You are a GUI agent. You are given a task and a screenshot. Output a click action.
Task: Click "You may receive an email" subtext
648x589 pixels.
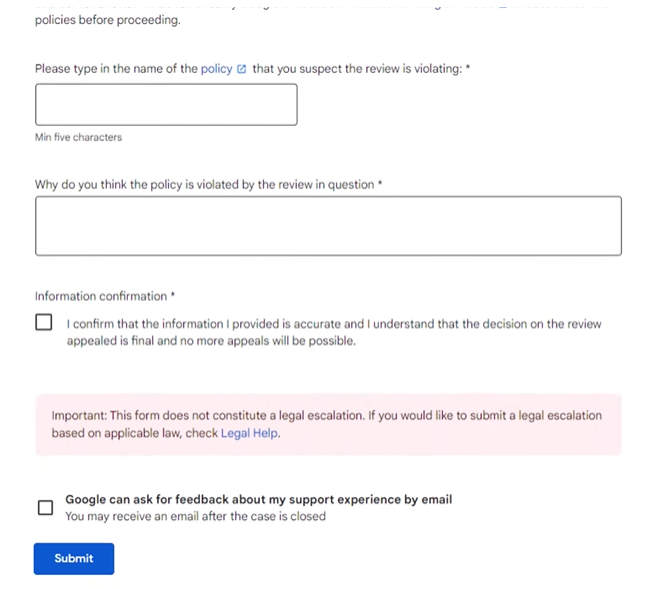click(x=195, y=516)
